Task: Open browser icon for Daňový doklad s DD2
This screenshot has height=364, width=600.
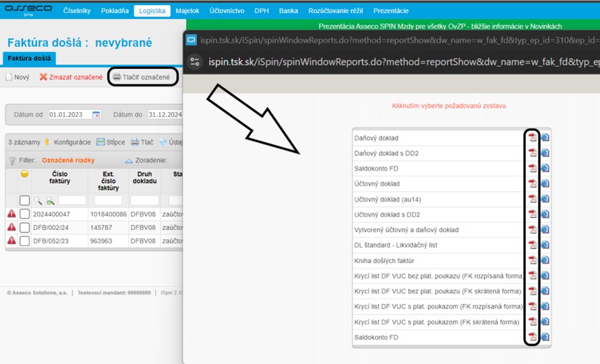Action: [x=544, y=153]
